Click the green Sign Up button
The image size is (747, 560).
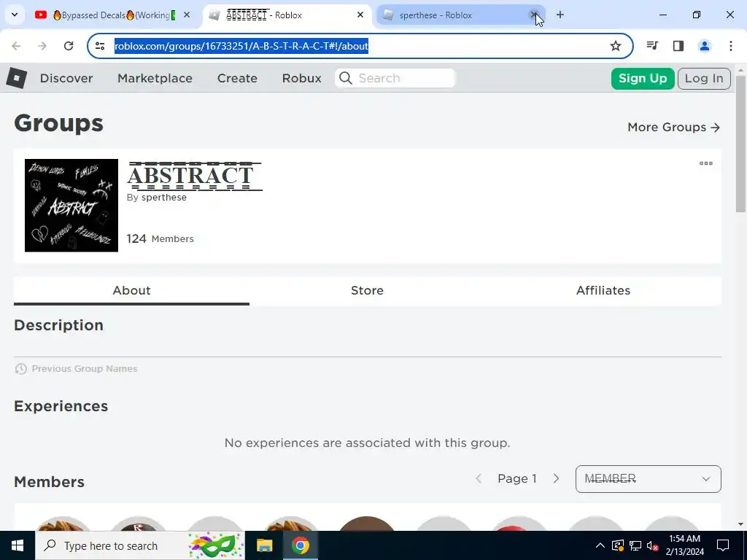tap(643, 79)
